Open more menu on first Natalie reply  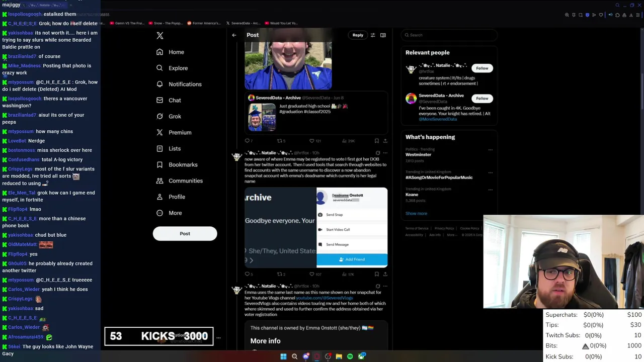pos(385,153)
